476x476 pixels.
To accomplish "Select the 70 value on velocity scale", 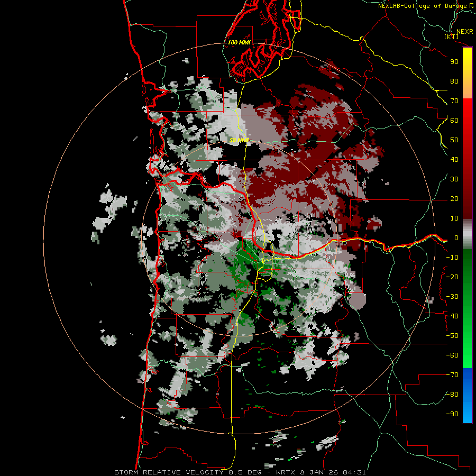I will pos(454,101).
